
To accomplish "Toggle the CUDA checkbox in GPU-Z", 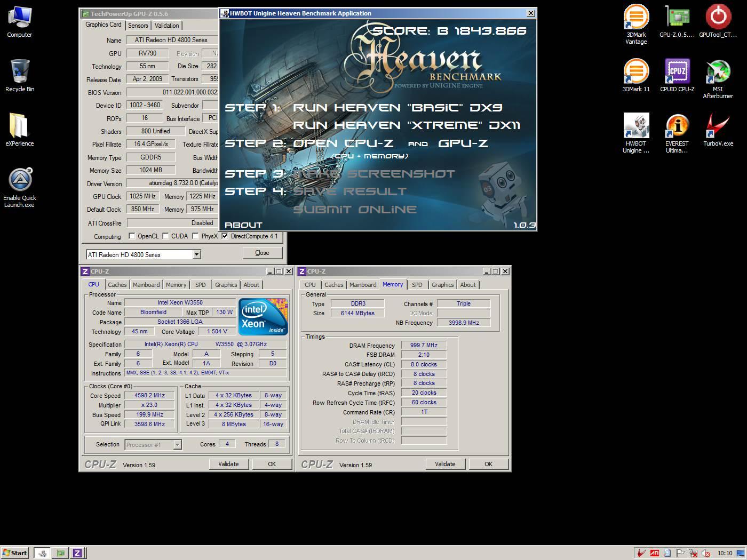I will (x=165, y=236).
